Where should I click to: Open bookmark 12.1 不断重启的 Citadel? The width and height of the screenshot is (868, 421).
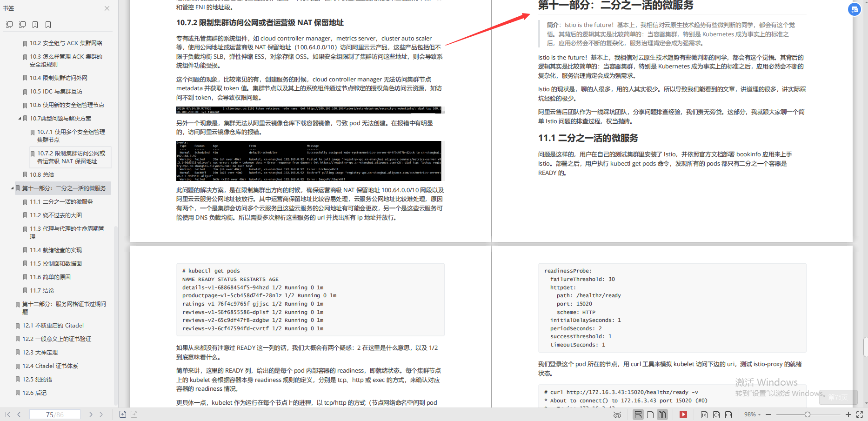[53, 326]
